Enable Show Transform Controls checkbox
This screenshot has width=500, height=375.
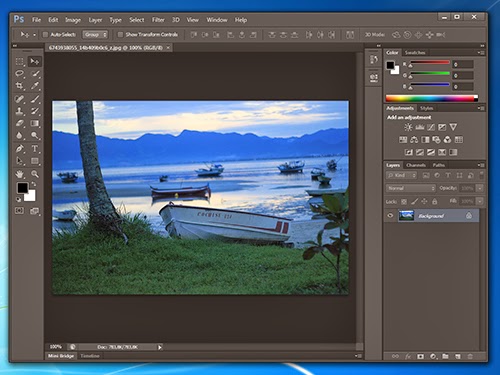coord(120,35)
